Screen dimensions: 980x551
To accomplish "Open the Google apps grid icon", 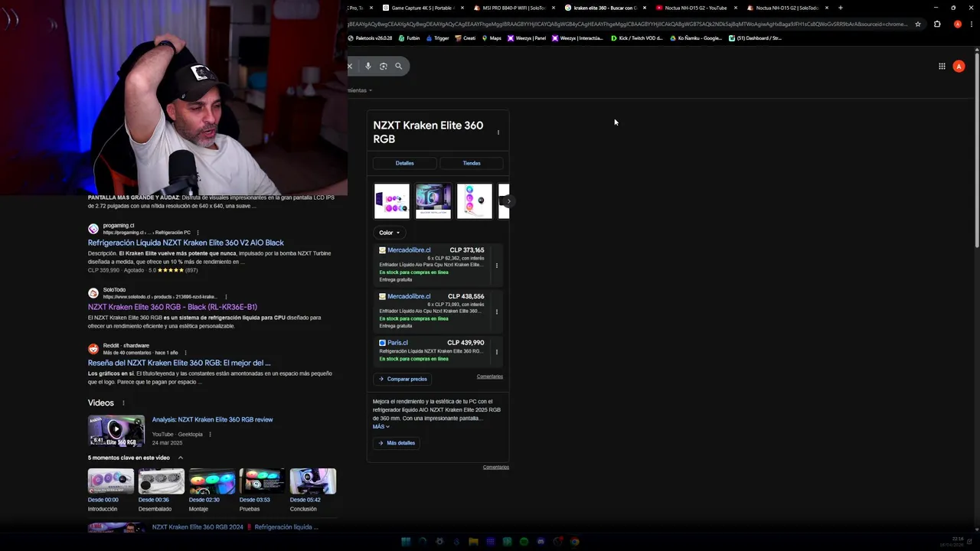I will 942,67.
